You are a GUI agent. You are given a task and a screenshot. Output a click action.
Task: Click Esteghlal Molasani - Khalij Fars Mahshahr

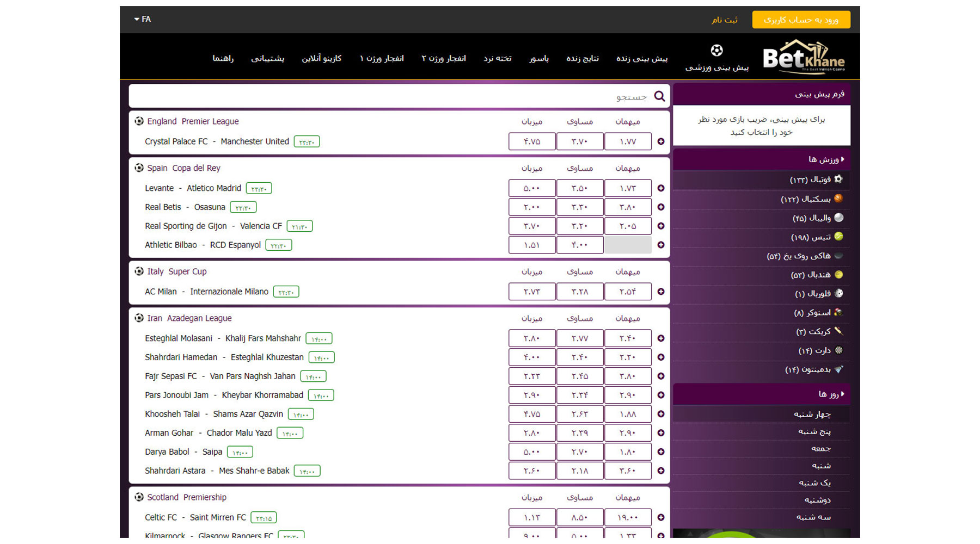point(223,338)
